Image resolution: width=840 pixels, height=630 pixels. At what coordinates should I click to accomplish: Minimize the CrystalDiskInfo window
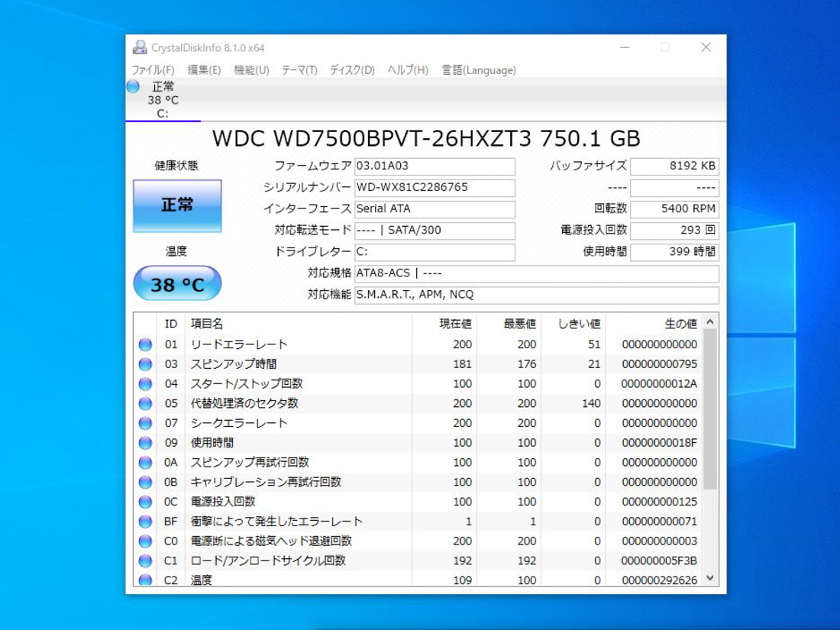pos(625,47)
